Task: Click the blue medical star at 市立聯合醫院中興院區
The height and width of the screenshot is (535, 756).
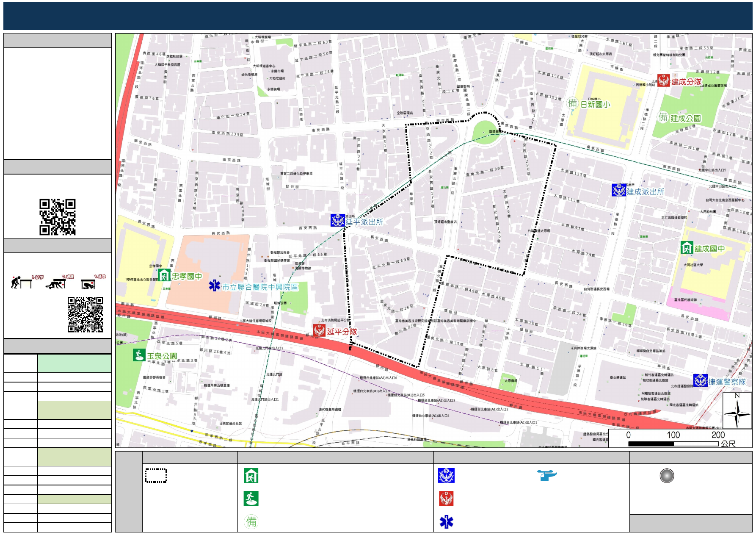Action: coord(215,286)
